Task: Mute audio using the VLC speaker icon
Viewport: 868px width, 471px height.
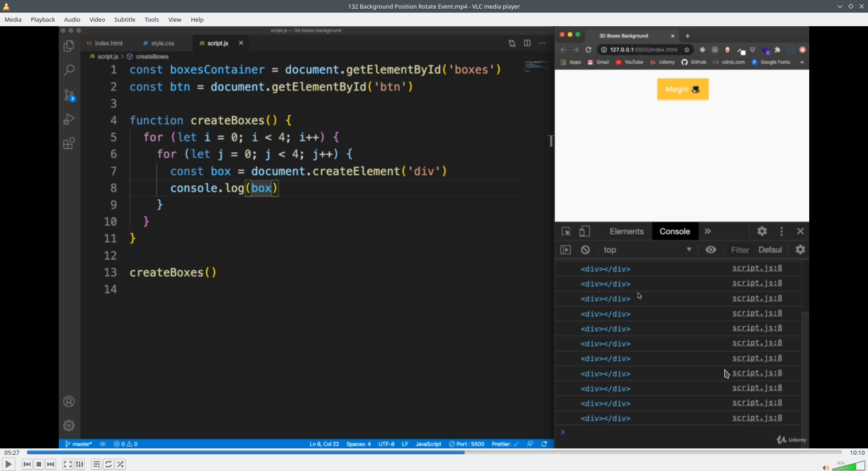Action: pos(826,467)
